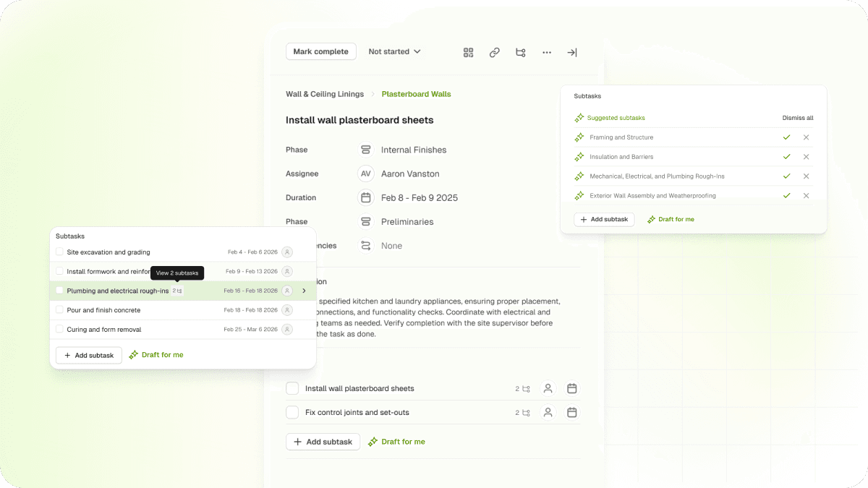Image resolution: width=868 pixels, height=488 pixels.
Task: Click assignee icon on Site excavation row
Action: 287,252
